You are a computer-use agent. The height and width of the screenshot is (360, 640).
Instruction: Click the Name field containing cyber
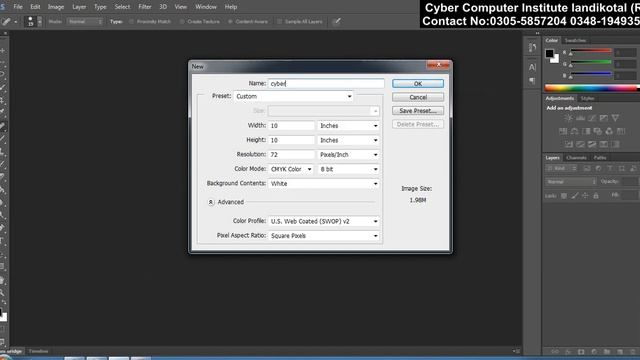coord(326,83)
